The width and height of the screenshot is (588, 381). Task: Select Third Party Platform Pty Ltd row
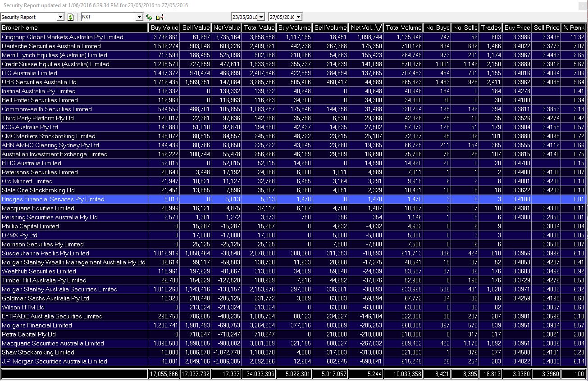pyautogui.click(x=293, y=118)
